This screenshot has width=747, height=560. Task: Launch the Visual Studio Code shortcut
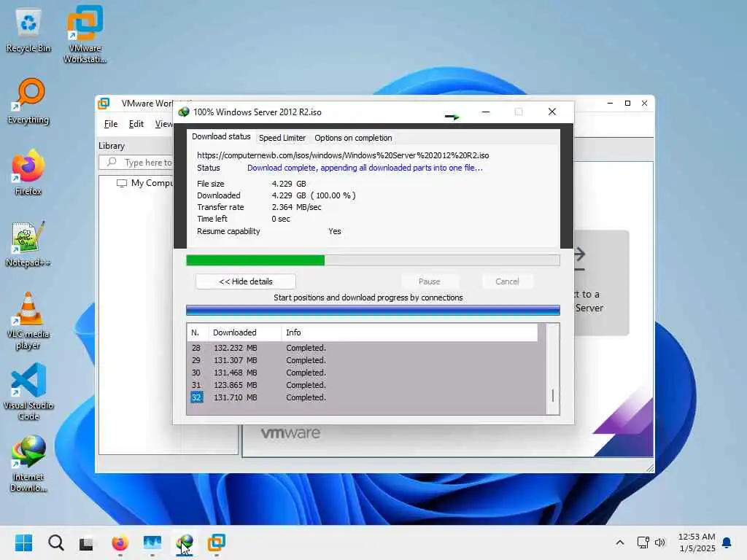click(28, 392)
